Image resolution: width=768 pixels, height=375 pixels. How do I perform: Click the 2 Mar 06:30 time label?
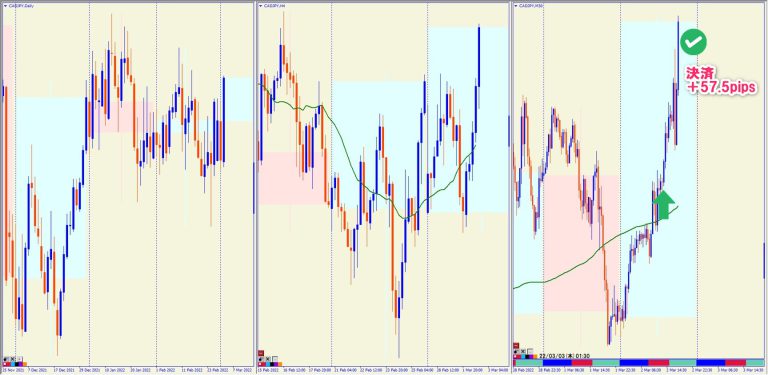coord(651,370)
